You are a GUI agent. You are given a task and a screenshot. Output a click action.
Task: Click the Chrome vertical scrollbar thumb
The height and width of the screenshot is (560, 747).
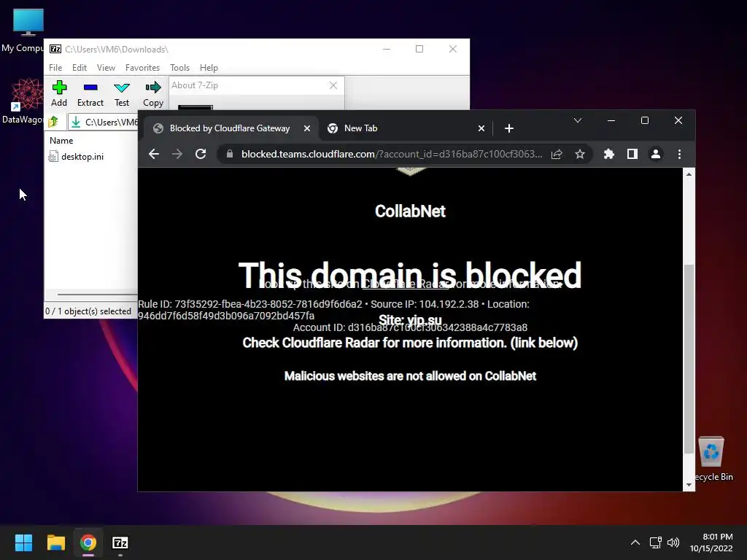pyautogui.click(x=689, y=358)
